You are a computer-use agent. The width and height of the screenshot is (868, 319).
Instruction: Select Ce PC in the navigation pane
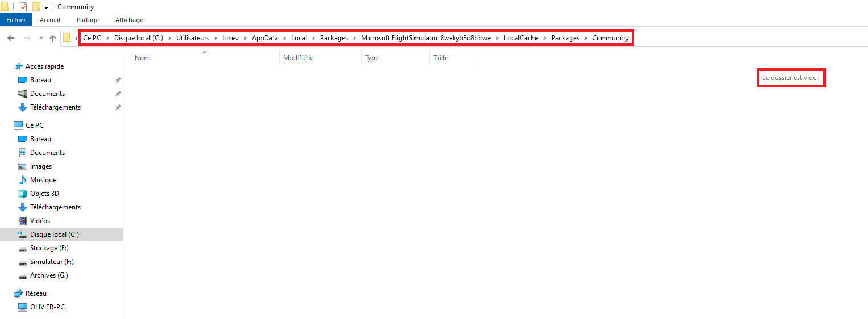35,125
